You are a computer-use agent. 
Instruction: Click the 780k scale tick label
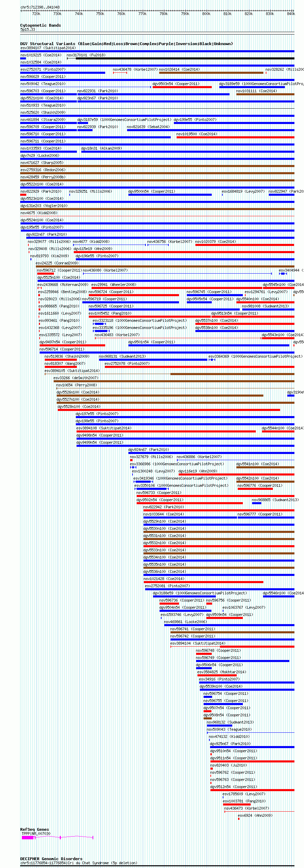pyautogui.click(x=164, y=14)
